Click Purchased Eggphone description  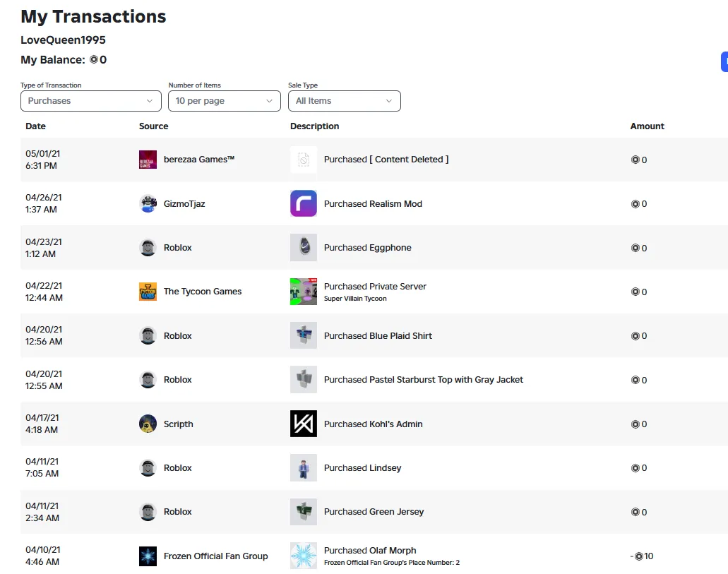tap(368, 248)
